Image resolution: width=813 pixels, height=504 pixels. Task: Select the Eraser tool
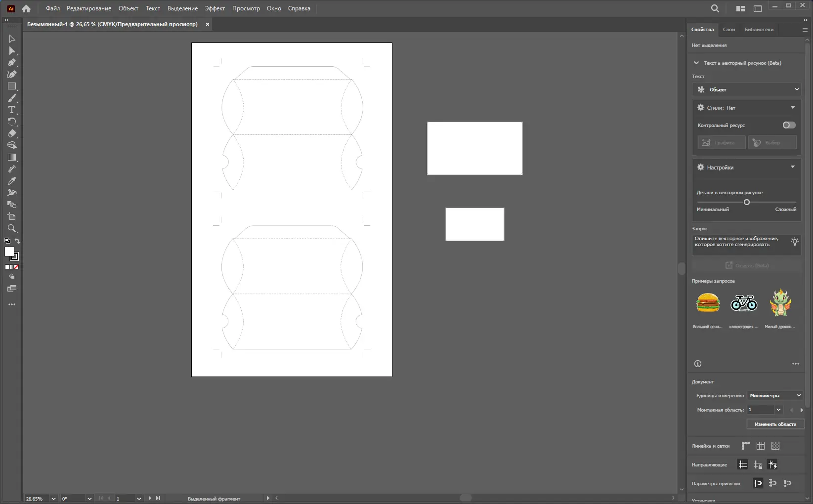(12, 133)
